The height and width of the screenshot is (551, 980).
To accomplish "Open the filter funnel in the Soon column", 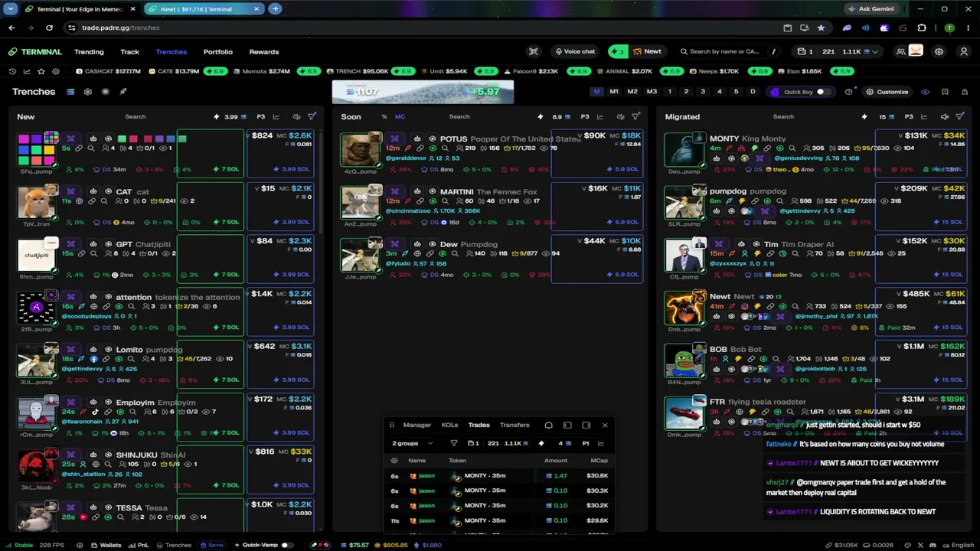I will 635,117.
